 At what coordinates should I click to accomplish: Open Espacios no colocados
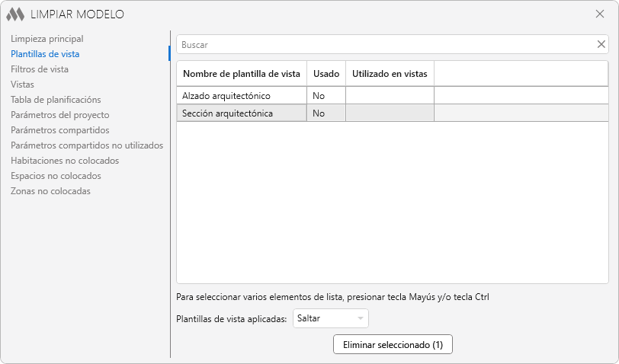56,175
